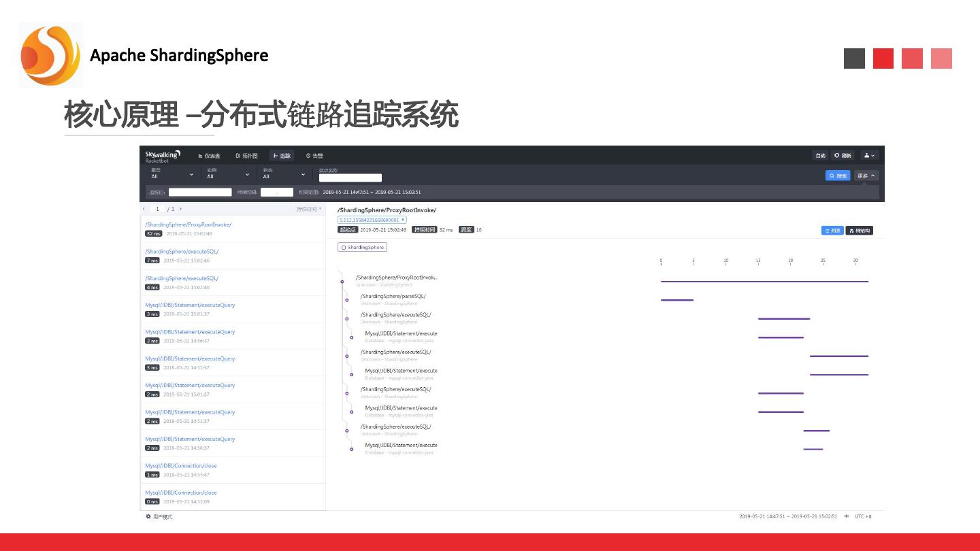Click the 30 tick on time axis
Viewport: 980px width, 551px height.
855,261
